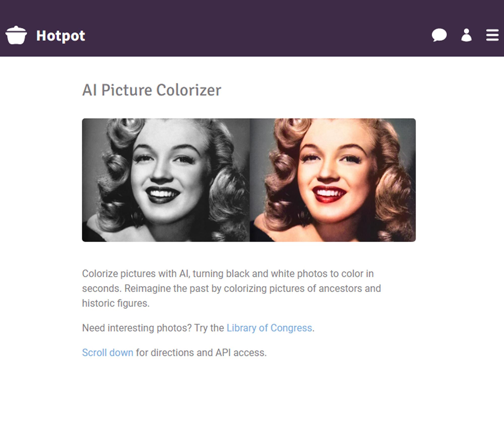
Task: Click the AI Picture Colorizer heading
Action: (151, 90)
